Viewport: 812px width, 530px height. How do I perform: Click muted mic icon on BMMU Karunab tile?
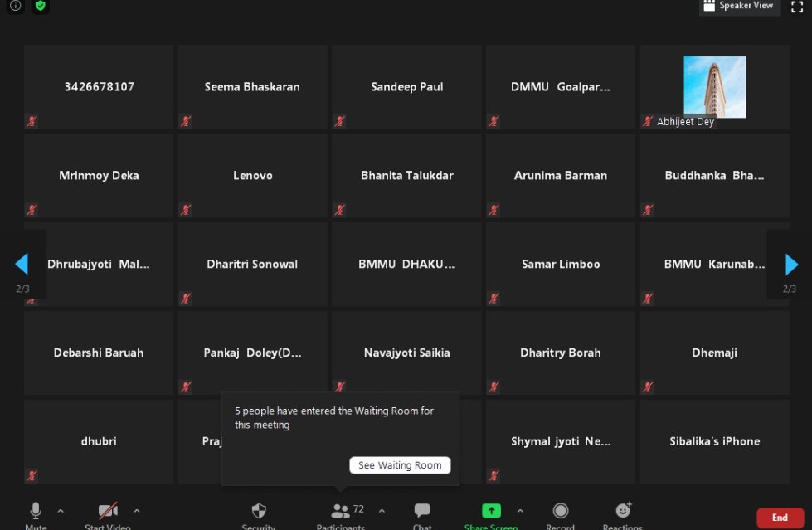[x=648, y=299]
